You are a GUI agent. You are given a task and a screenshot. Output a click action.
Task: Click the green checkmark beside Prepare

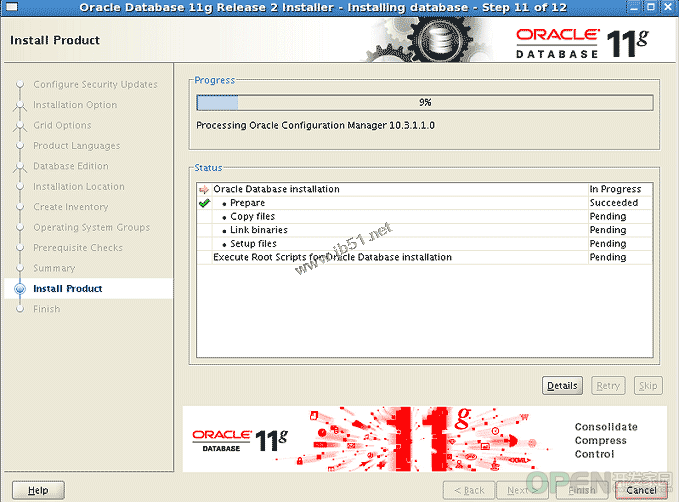coord(204,203)
